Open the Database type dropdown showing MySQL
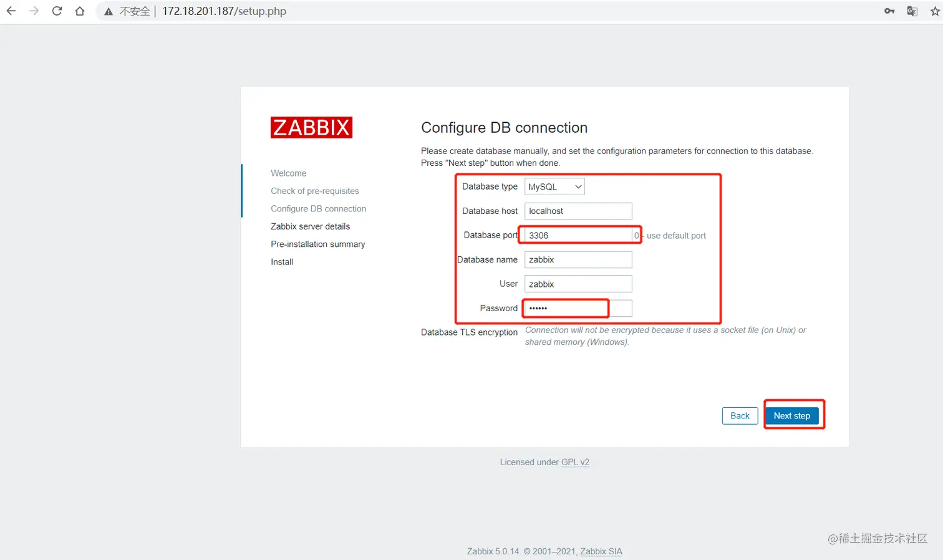This screenshot has width=943, height=560. click(x=554, y=186)
